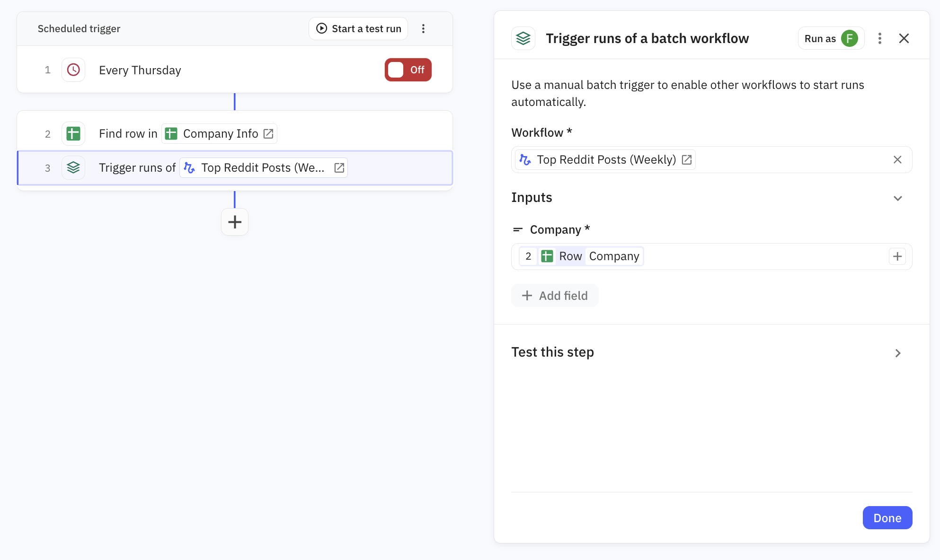Open Top Reddit Posts workflow link in step 3
This screenshot has width=940, height=560.
pyautogui.click(x=339, y=168)
